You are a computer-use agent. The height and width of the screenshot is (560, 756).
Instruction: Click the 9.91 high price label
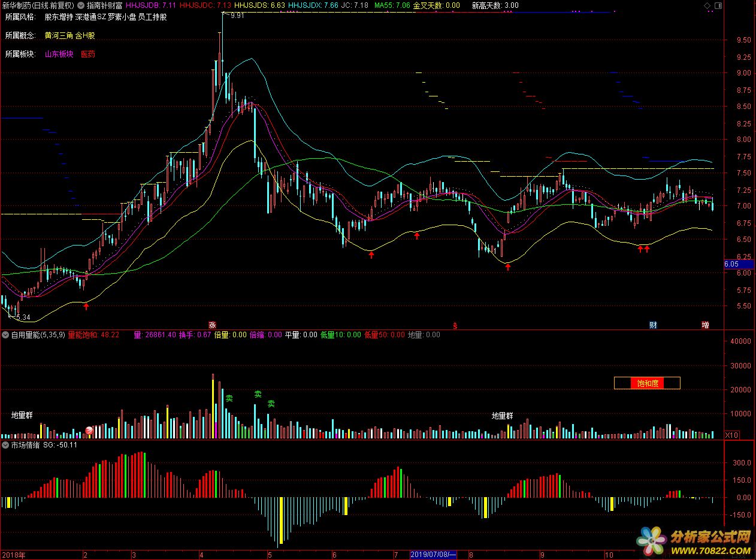(x=237, y=16)
